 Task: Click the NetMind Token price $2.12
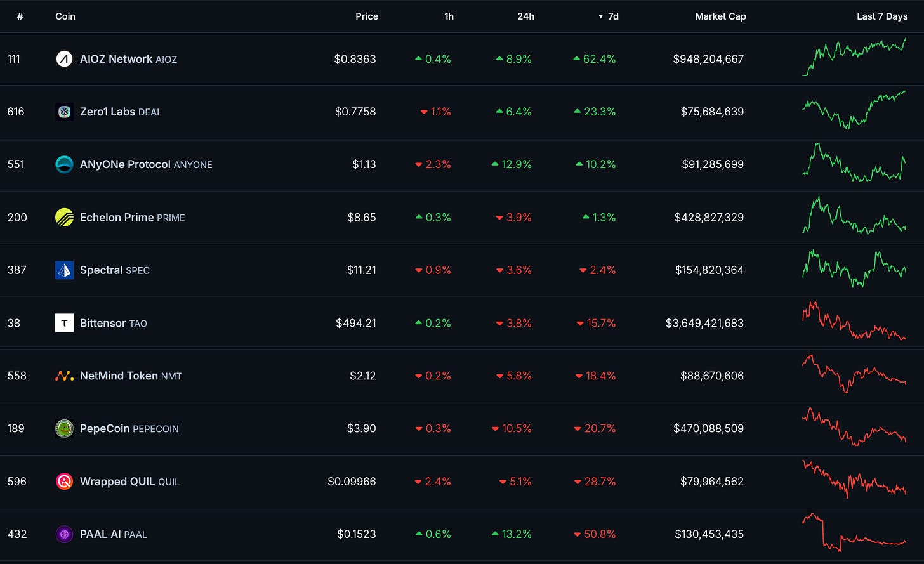[363, 376]
